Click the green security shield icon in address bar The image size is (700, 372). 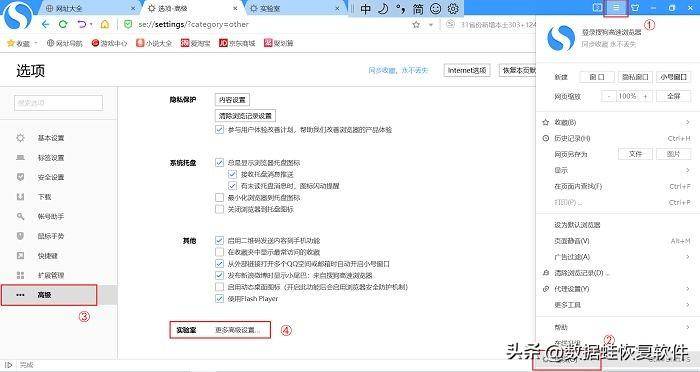coord(128,25)
